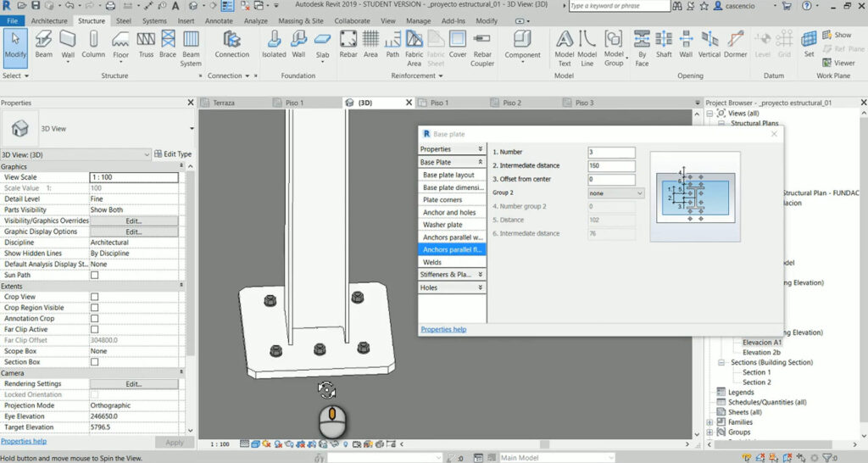Open the Analyze ribbon tab

click(x=256, y=20)
